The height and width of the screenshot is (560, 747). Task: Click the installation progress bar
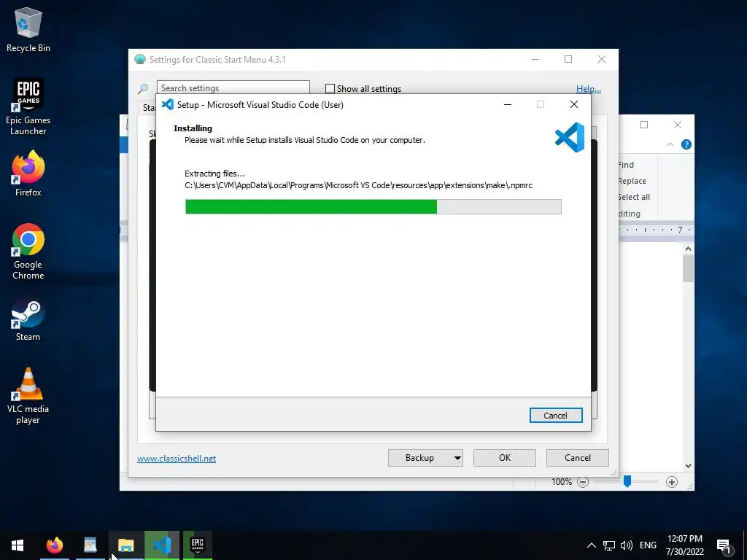373,206
